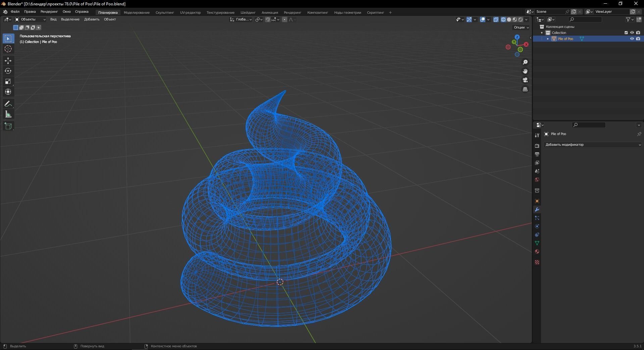Activate the Scale tool
644x350 pixels.
(8, 81)
